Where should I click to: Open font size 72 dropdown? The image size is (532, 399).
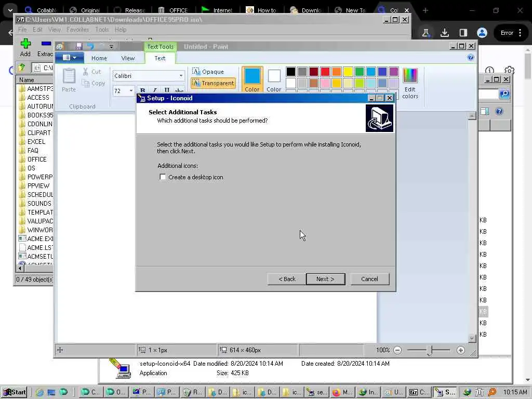131,90
